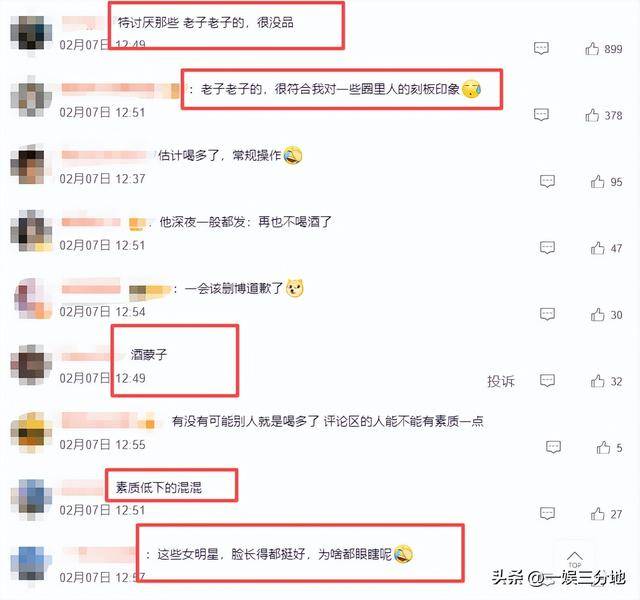Reply to the 评论区的人能不能有素质一点 comment

[x=553, y=447]
